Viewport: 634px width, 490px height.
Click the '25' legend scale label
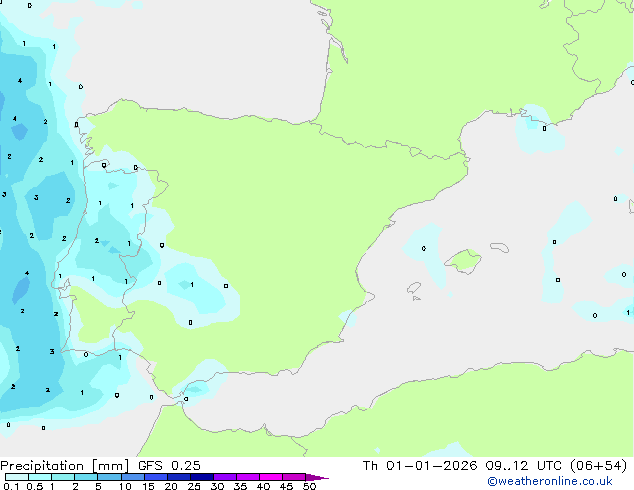[194, 486]
